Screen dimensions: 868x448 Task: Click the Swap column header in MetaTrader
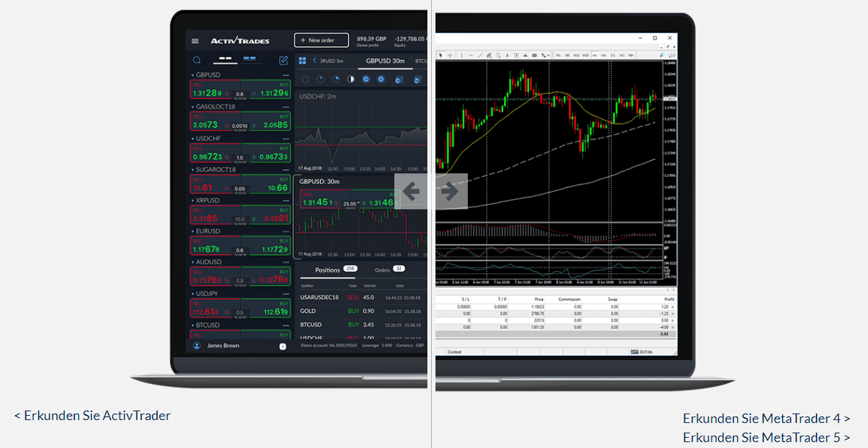(x=612, y=299)
